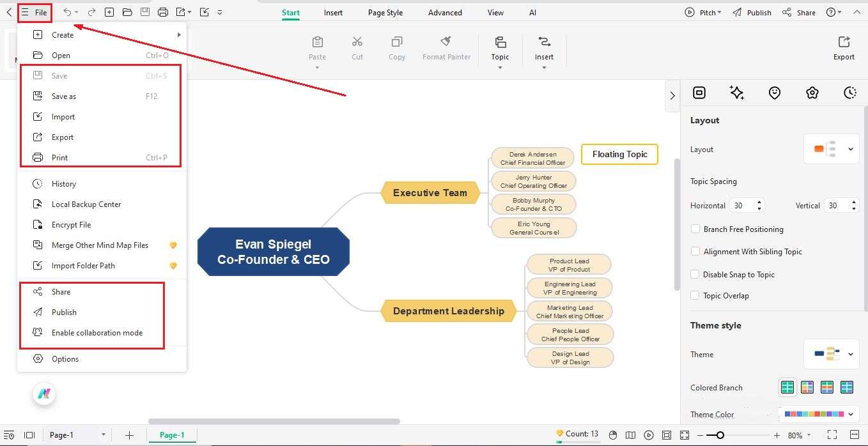This screenshot has height=446, width=868.
Task: Tick Disable Snap to Topic checkbox
Action: [695, 274]
